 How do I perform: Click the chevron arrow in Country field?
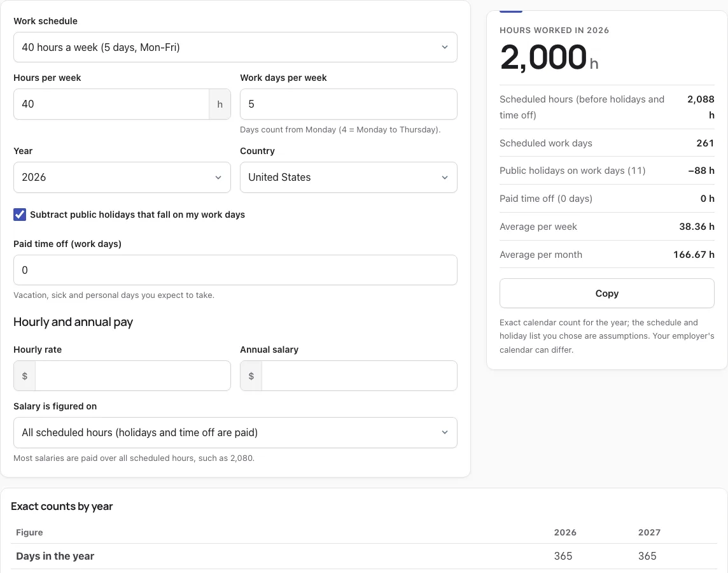pos(445,178)
